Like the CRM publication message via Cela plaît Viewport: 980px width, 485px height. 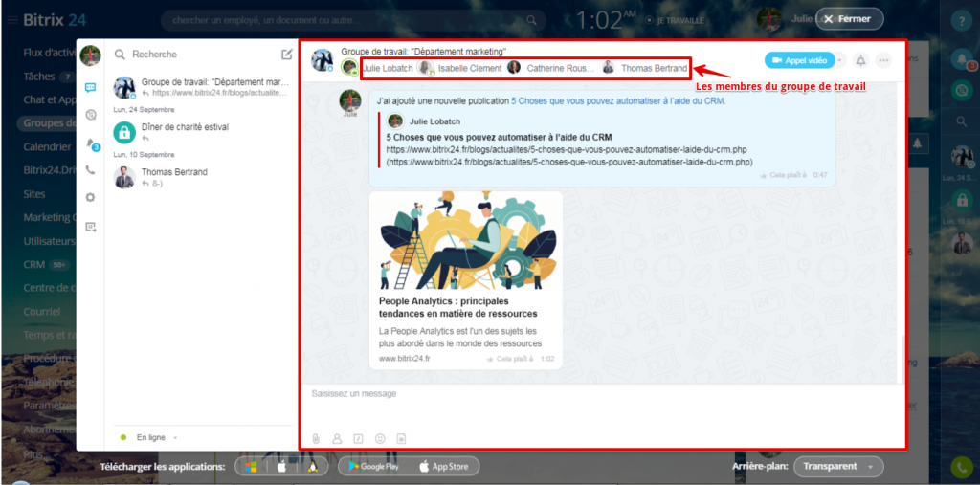[x=783, y=175]
